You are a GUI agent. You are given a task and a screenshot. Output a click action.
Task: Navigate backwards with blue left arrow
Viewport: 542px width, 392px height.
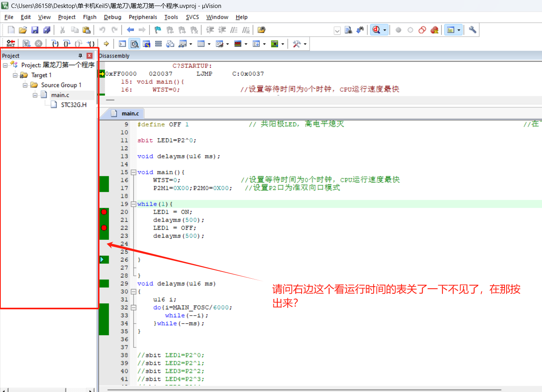click(130, 30)
